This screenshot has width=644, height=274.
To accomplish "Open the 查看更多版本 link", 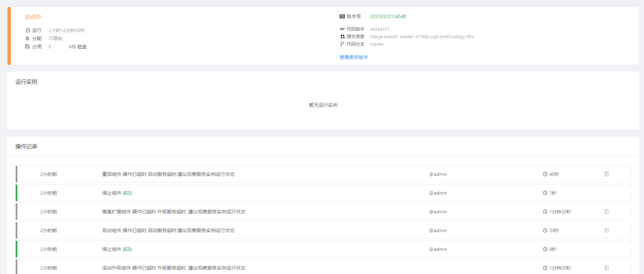I will (x=354, y=57).
